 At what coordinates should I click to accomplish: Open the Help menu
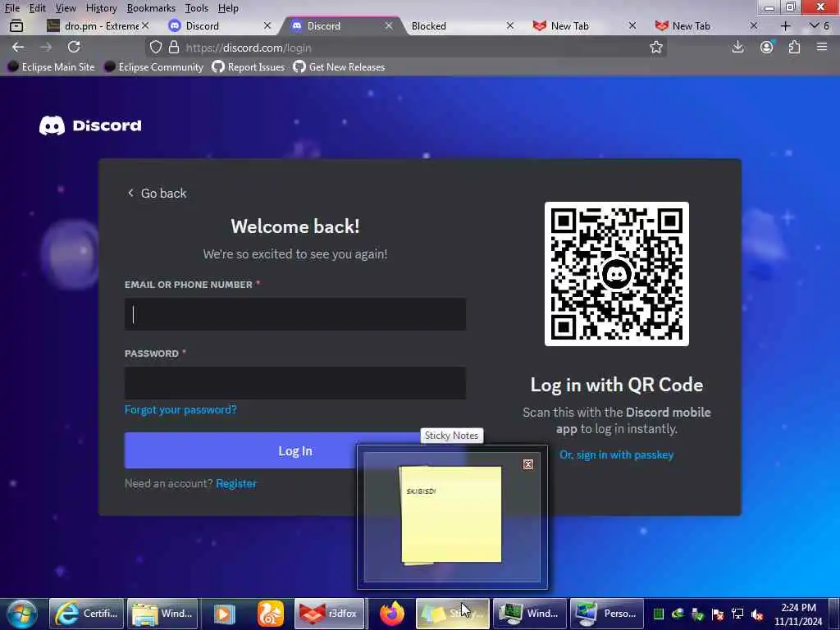point(228,8)
